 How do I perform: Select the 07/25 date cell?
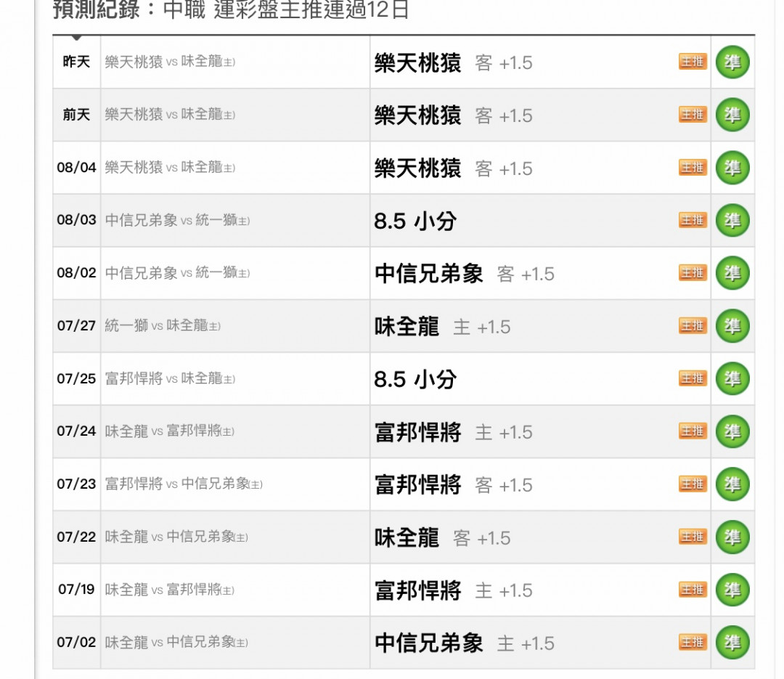pos(76,379)
